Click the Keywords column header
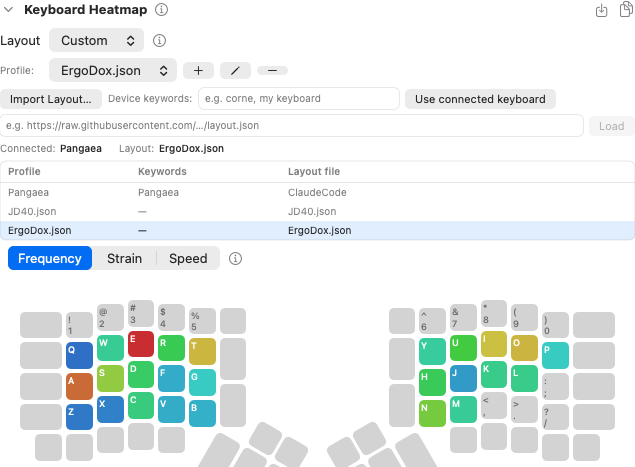Image resolution: width=635 pixels, height=467 pixels. [162, 171]
